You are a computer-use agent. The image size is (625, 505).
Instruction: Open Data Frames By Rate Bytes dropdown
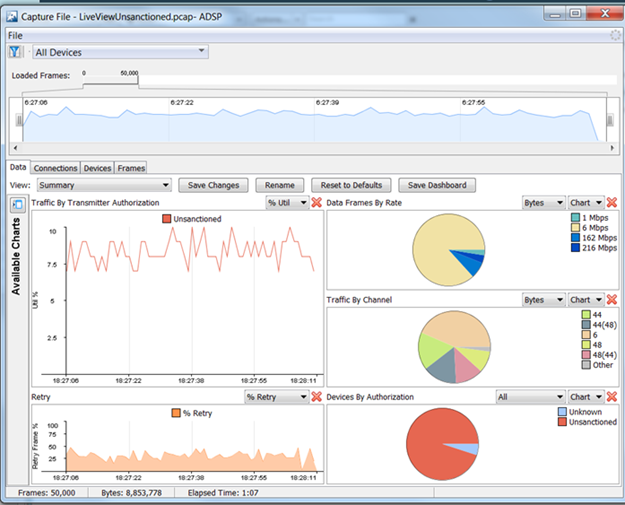(544, 202)
